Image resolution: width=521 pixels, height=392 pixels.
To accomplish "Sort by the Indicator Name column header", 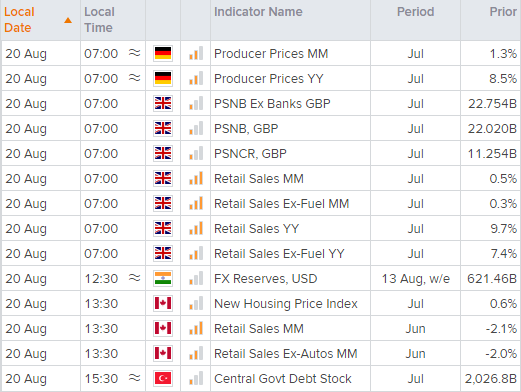I will point(258,12).
